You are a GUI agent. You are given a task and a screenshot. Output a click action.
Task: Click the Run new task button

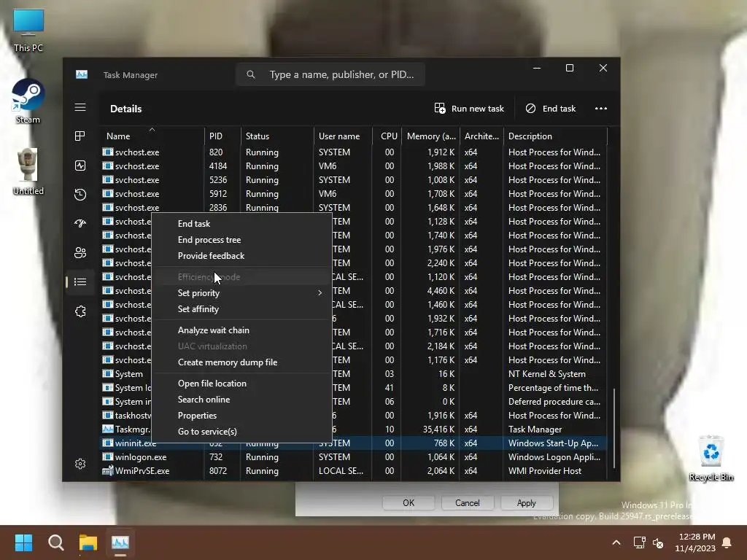point(469,109)
